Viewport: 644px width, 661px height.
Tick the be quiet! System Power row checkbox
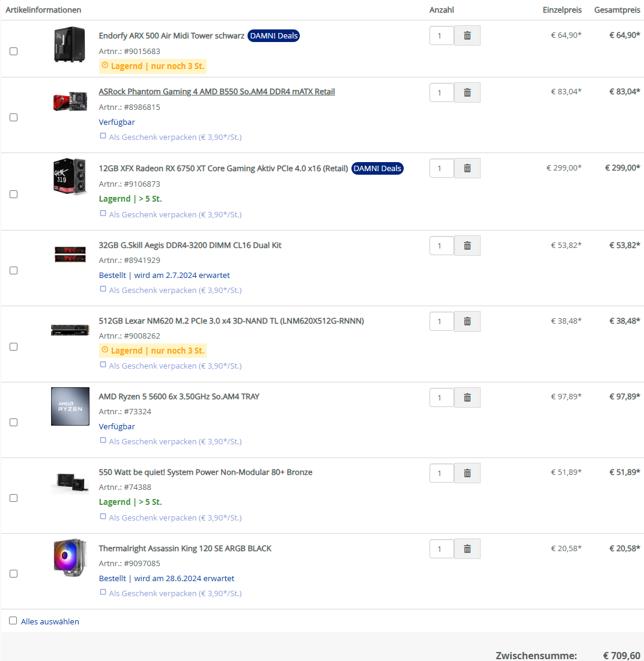13,498
